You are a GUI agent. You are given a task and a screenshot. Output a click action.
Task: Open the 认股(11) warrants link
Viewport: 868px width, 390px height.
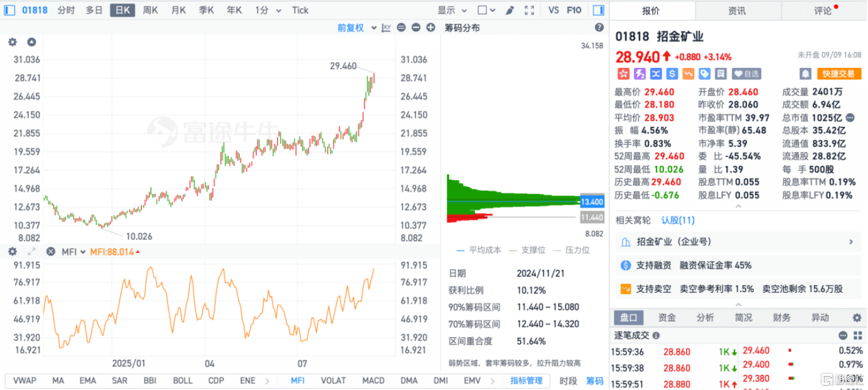coord(678,220)
